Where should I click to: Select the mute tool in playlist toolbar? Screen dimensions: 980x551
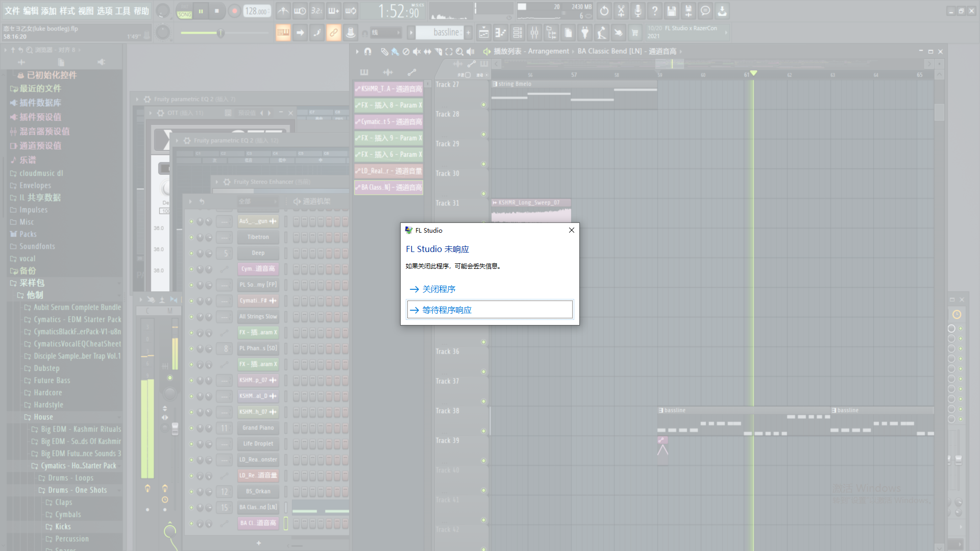click(x=416, y=52)
